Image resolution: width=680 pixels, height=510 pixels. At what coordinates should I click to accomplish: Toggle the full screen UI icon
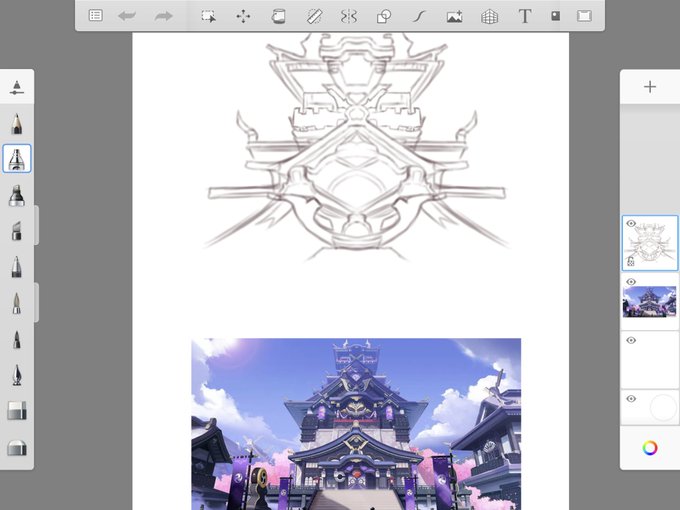584,16
